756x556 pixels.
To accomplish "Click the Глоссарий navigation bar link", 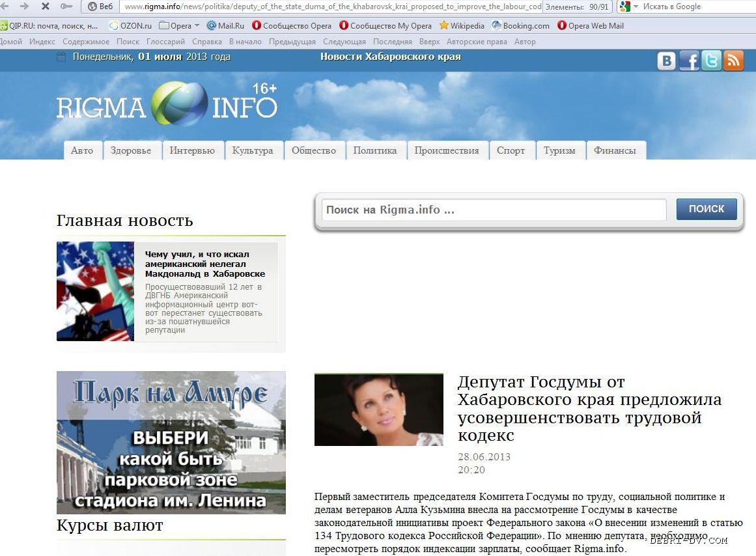I will tap(165, 42).
